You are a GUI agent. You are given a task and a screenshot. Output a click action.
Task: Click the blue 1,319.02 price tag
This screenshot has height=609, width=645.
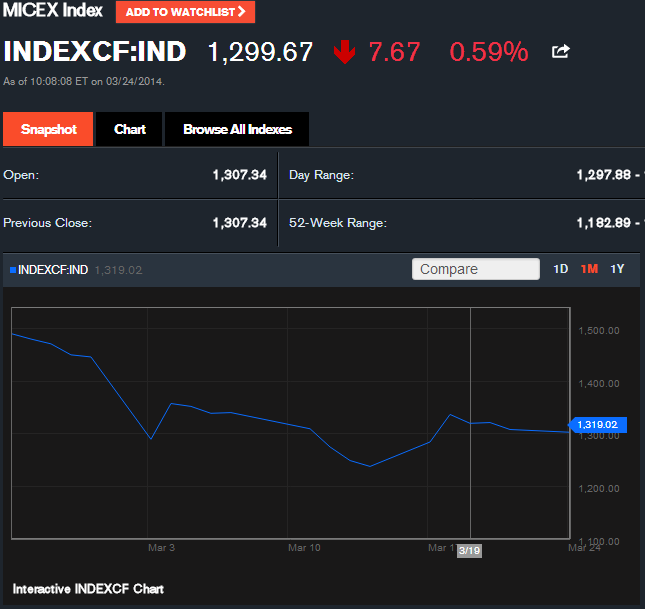[x=597, y=424]
